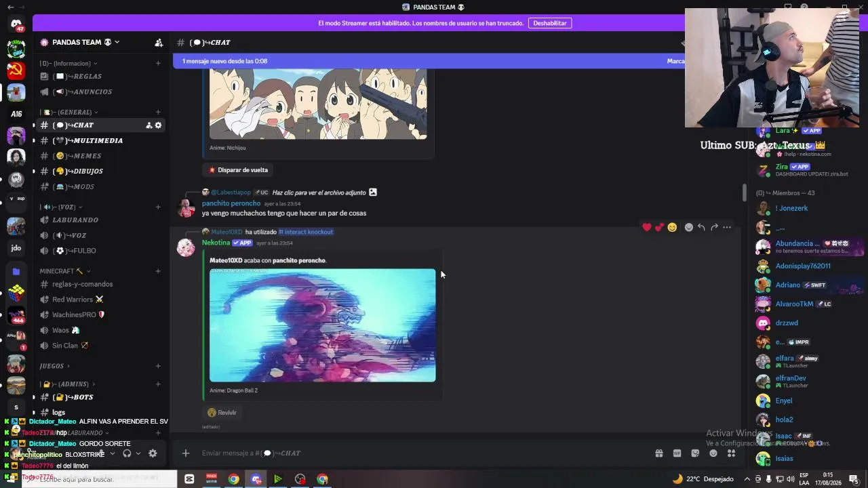Click the Disparar de vuelta button
This screenshot has height=488, width=868.
point(238,170)
